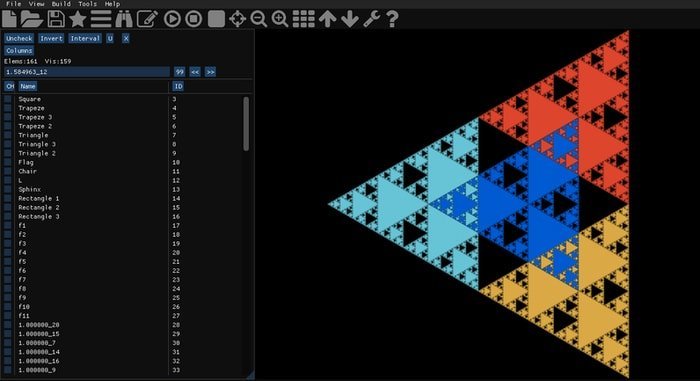Center view with the crosshair icon
Screen dimensions: 700x381
pos(238,19)
